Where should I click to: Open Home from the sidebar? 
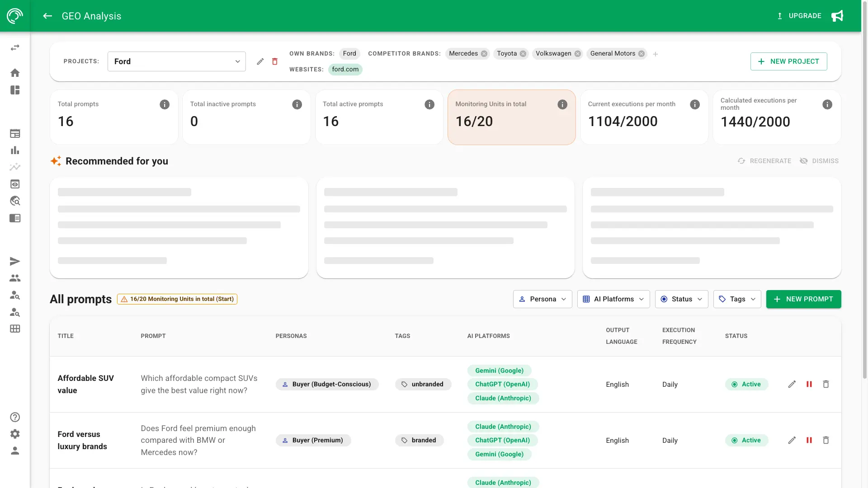15,73
